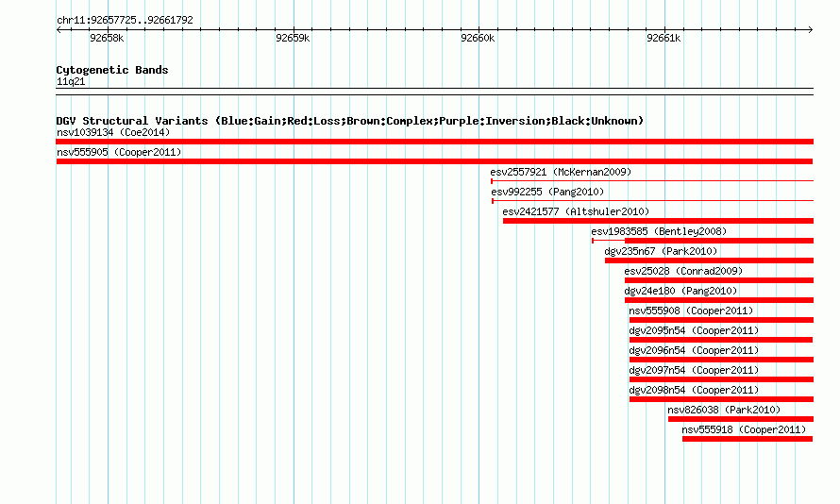The height and width of the screenshot is (504, 840).
Task: Click the 92658k ruler tick label
Action: tap(107, 38)
